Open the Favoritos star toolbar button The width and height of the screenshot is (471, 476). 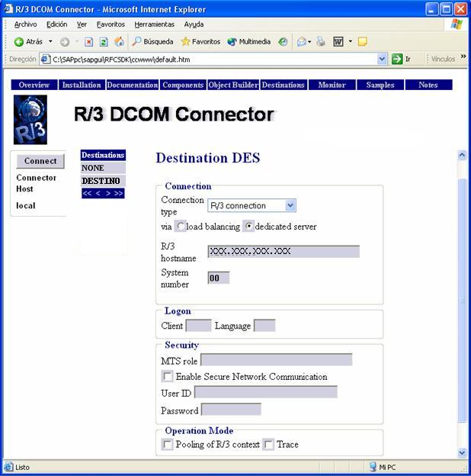[x=200, y=42]
